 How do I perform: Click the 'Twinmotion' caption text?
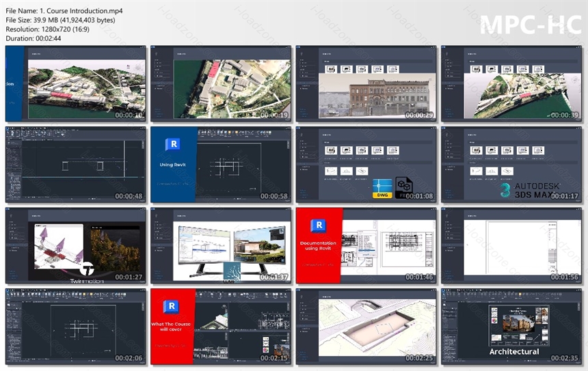tap(87, 281)
